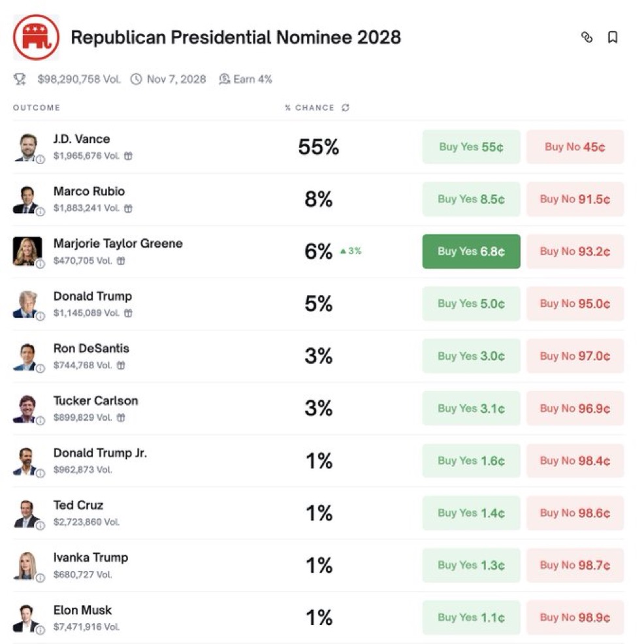The width and height of the screenshot is (644, 644).
Task: Buy Yes 3.1¢ on Tucker Carlson
Action: (x=471, y=408)
